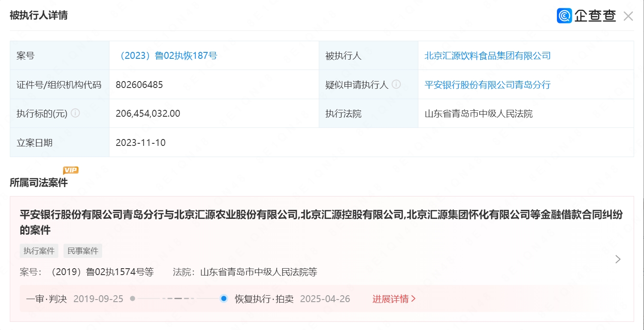The image size is (644, 330).
Task: Click case number (2019)鲁02执1574号等
Action: [x=102, y=272]
